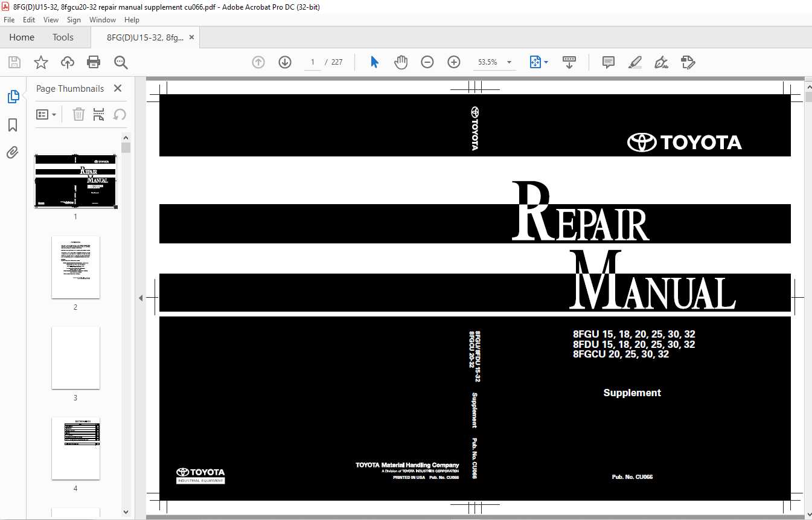Image resolution: width=812 pixels, height=520 pixels.
Task: Close the Page Thumbnails panel
Action: tap(118, 88)
